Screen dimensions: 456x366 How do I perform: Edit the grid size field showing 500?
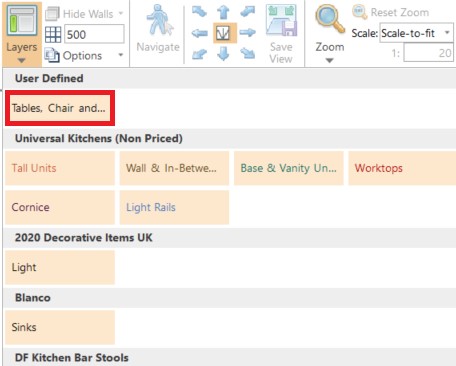pos(94,34)
